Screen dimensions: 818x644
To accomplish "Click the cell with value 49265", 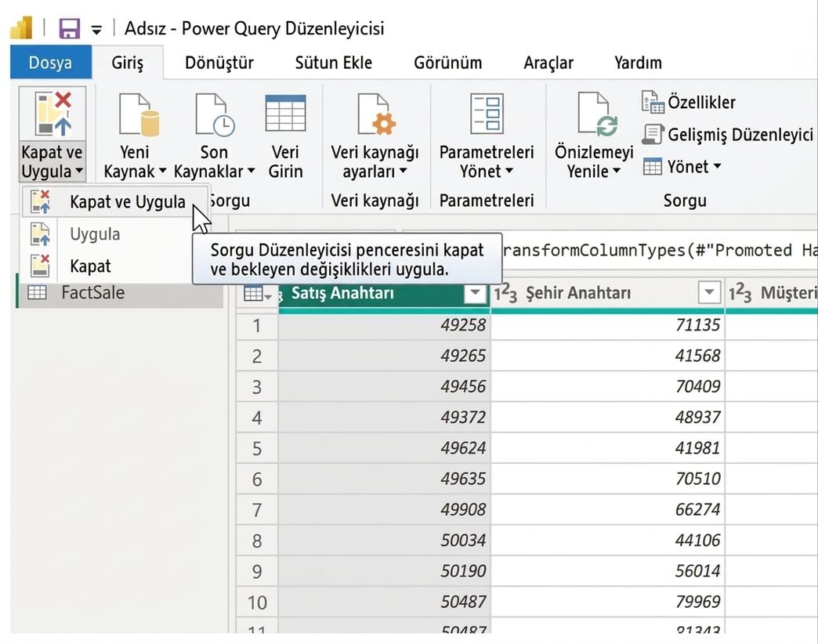I will (x=385, y=356).
